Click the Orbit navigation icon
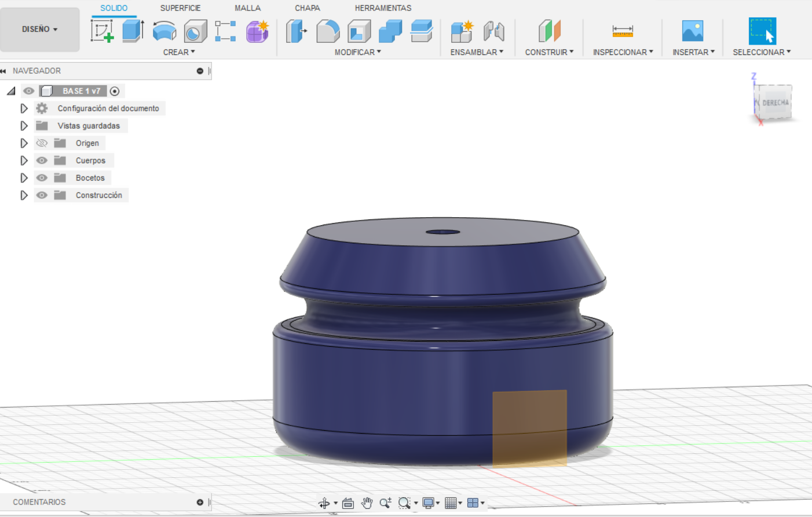812x517 pixels. point(324,503)
